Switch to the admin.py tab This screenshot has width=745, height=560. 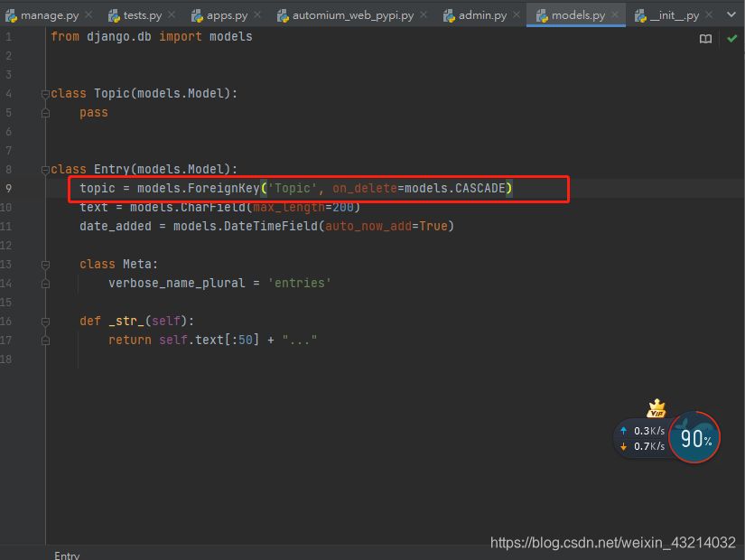pos(482,15)
